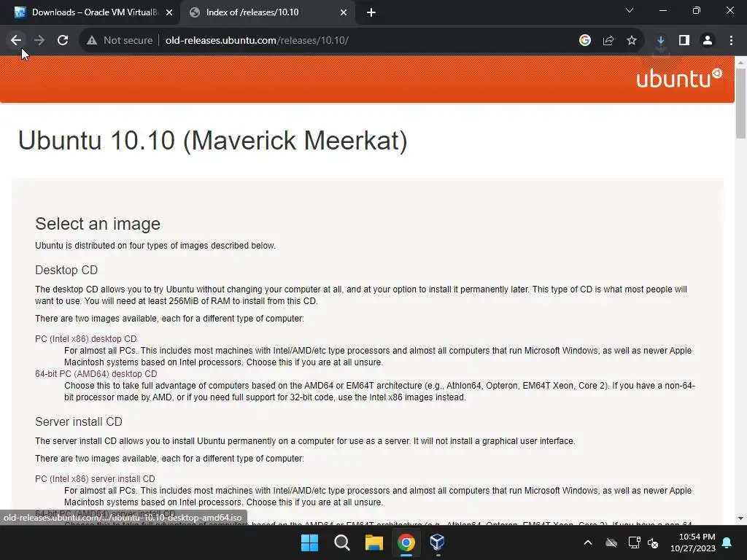Open File Explorer from the taskbar

[374, 542]
